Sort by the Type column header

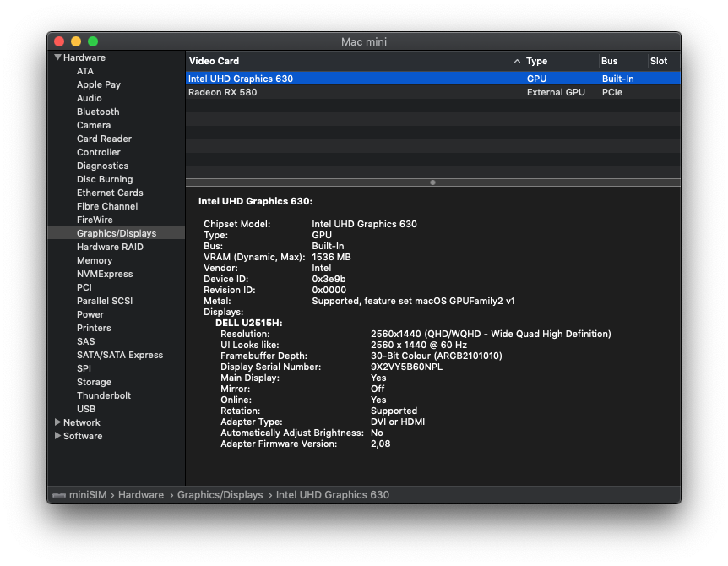coord(561,61)
